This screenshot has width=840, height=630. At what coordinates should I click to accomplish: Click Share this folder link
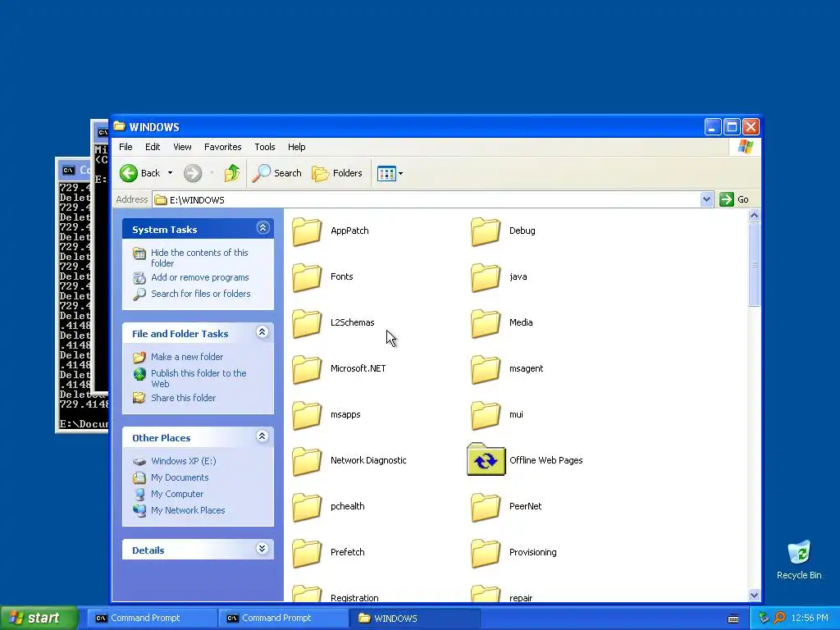(183, 398)
